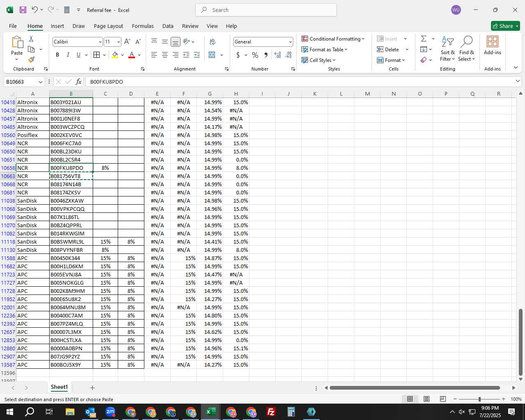Increase font size icon

(127, 42)
